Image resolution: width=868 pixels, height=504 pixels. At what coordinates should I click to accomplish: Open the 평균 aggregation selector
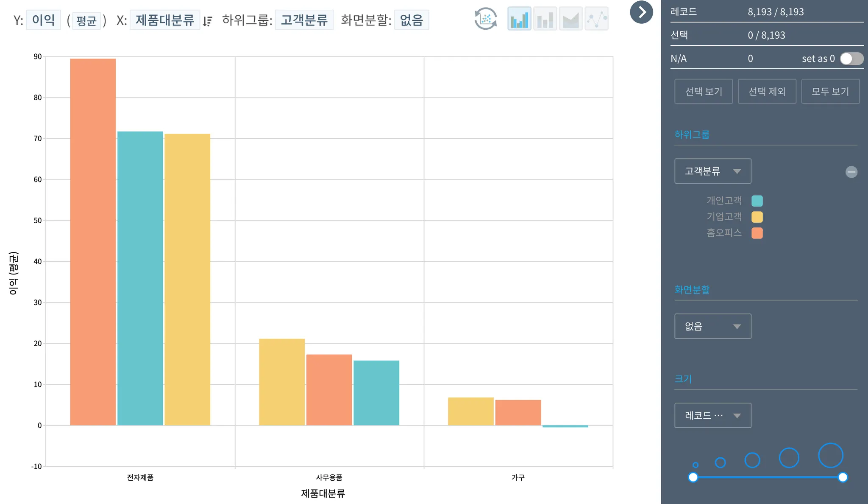pyautogui.click(x=86, y=20)
